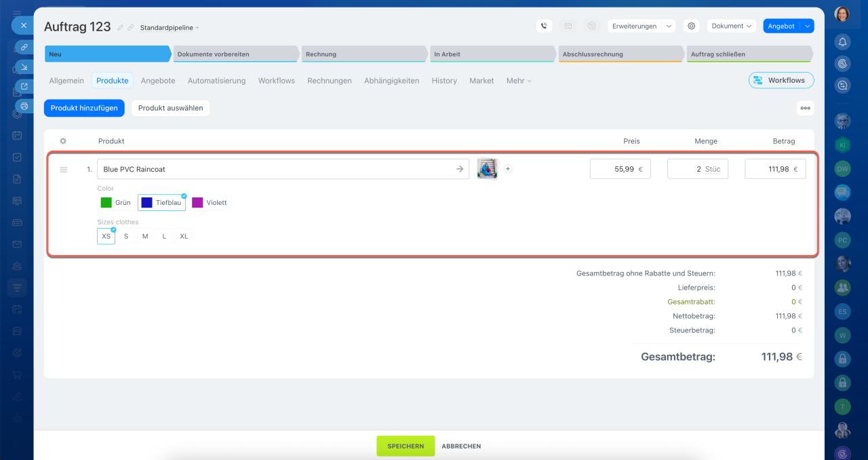This screenshot has height=460, width=868.
Task: Select size XS option
Action: pos(106,236)
